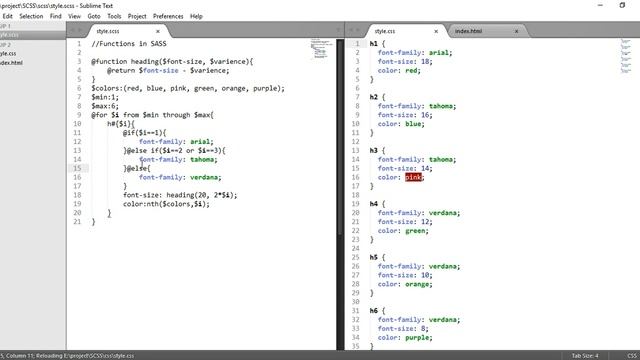Click the '$min:1;' line
Image resolution: width=640 pixels, height=360 pixels.
[x=105, y=97]
